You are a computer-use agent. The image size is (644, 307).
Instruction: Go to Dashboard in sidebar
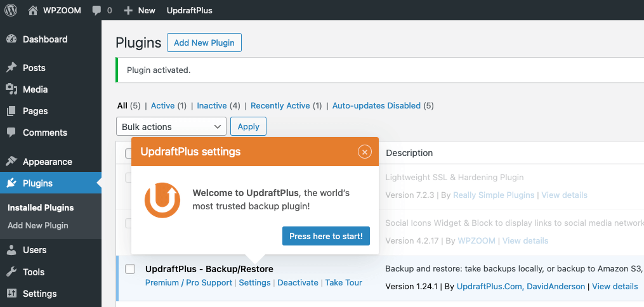tap(45, 39)
